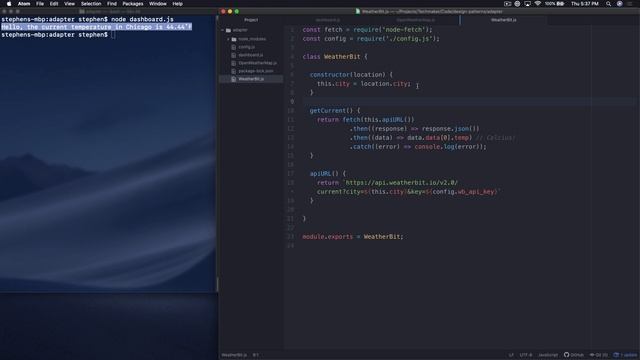
Task: Open package-lock.json in tree view
Action: (x=256, y=71)
